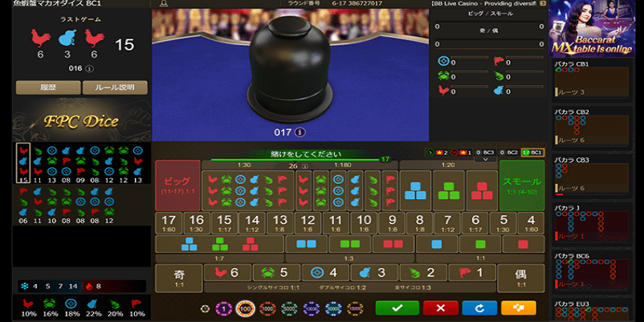Bet on total 4 at 1:60
644x322 pixels.
click(531, 223)
